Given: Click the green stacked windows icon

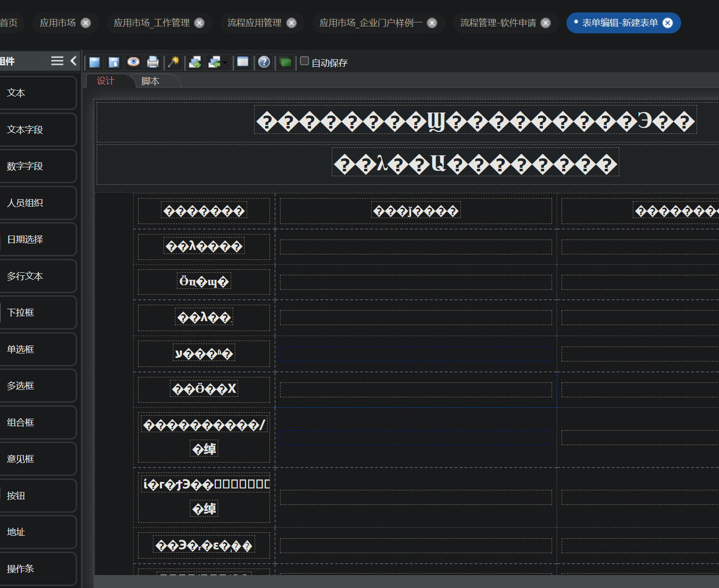Looking at the screenshot, I should [x=286, y=62].
